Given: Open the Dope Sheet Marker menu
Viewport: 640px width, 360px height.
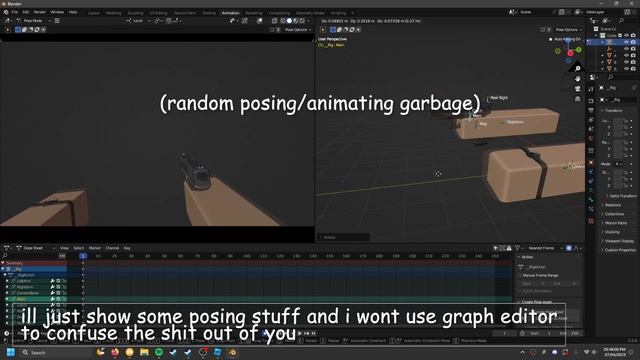Looking at the screenshot, I should point(95,248).
